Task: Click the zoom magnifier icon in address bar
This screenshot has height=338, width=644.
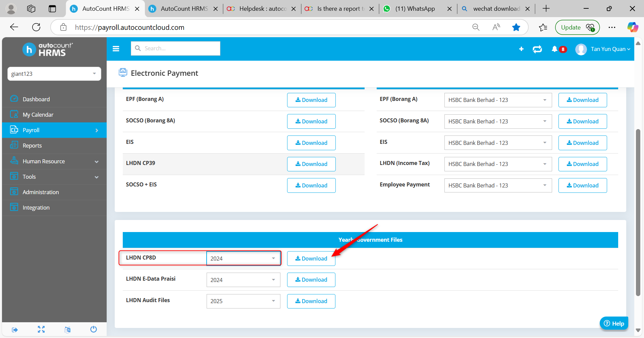Action: tap(476, 27)
